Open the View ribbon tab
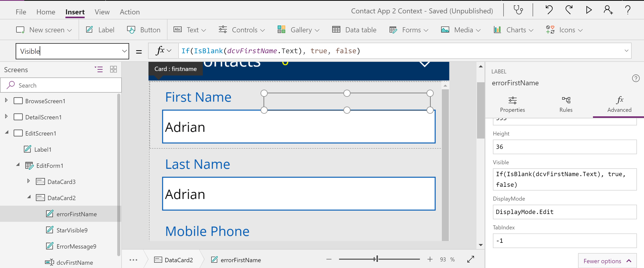 102,12
